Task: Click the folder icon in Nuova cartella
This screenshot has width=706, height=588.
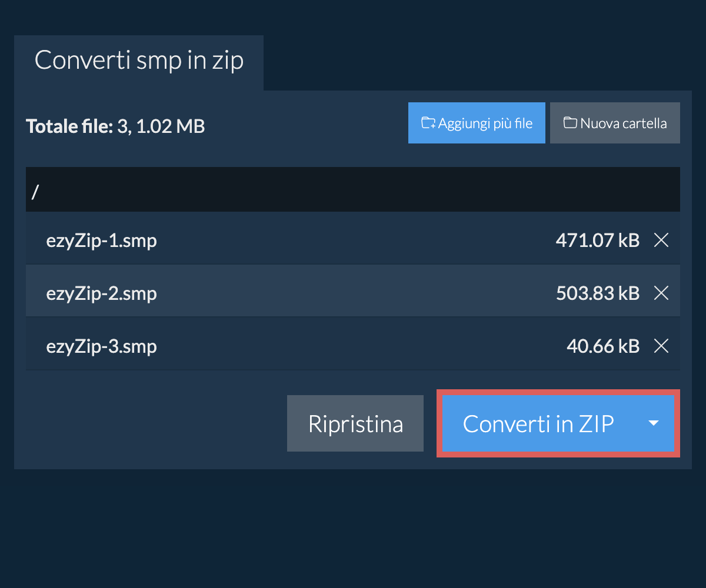Action: click(x=570, y=123)
